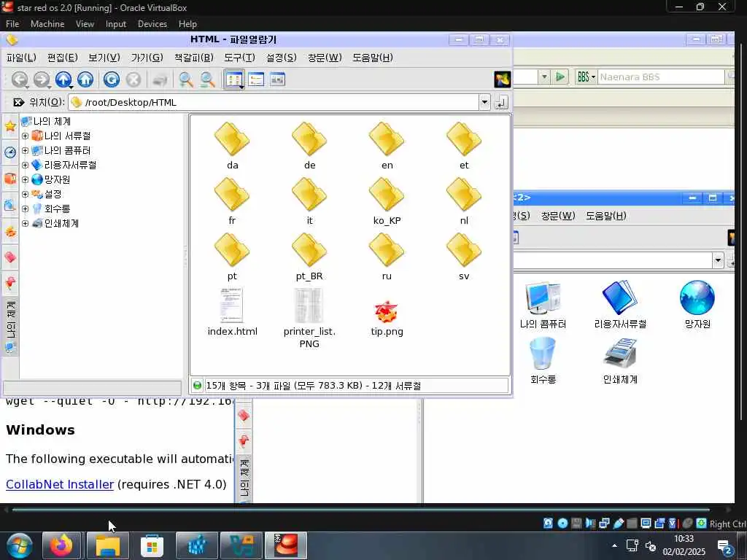Navigate up one folder level
Viewport: 747px width, 560px height.
63,79
